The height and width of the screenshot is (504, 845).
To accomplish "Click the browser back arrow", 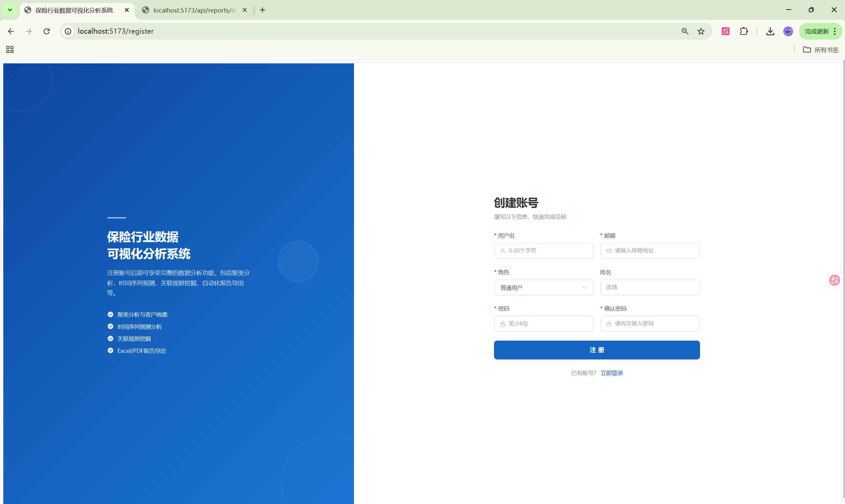I will click(11, 31).
